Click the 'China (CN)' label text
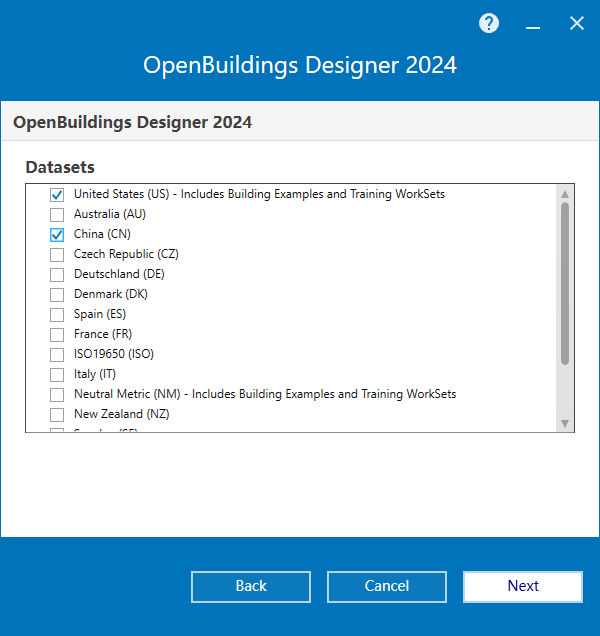Screen dimensions: 600x636 102,234
